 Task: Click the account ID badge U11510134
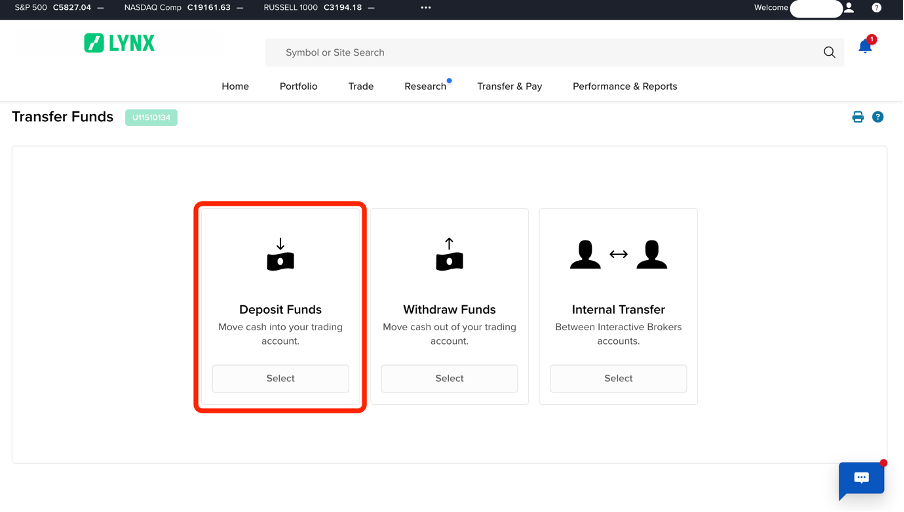[x=151, y=118]
